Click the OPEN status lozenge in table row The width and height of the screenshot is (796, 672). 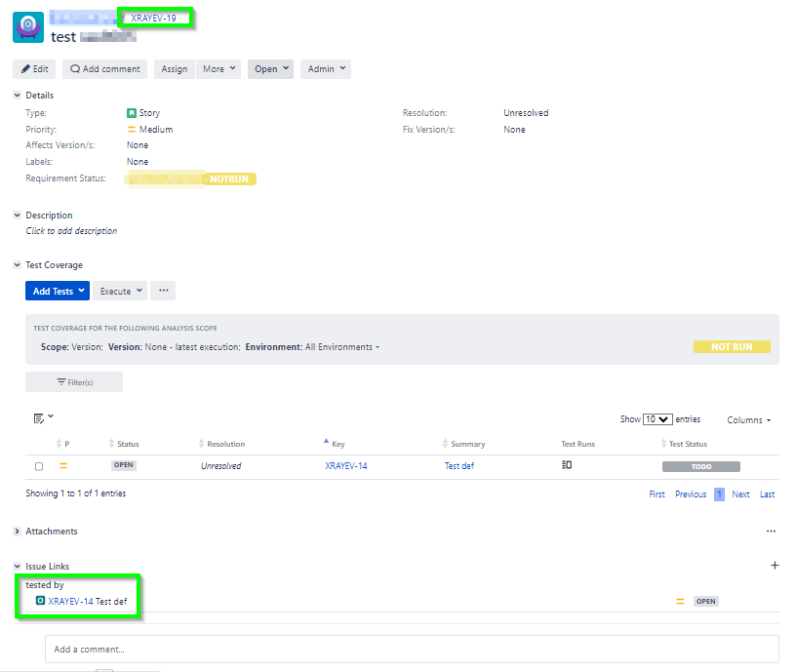tap(124, 465)
